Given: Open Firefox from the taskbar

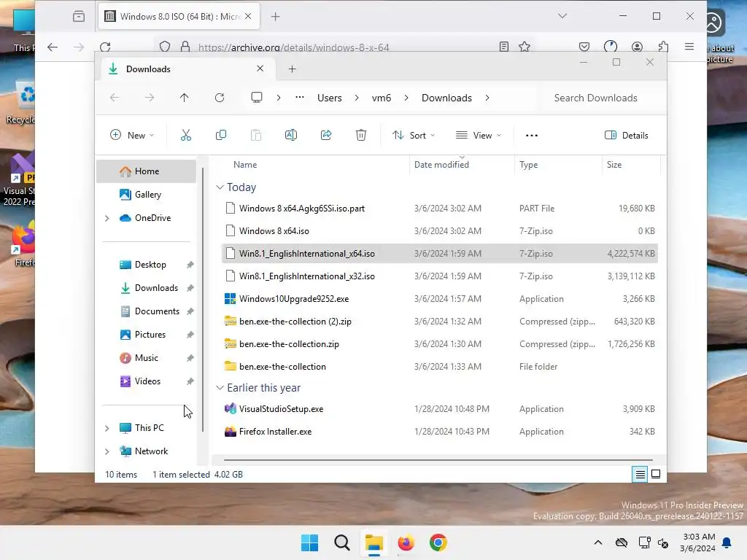Looking at the screenshot, I should tap(406, 542).
